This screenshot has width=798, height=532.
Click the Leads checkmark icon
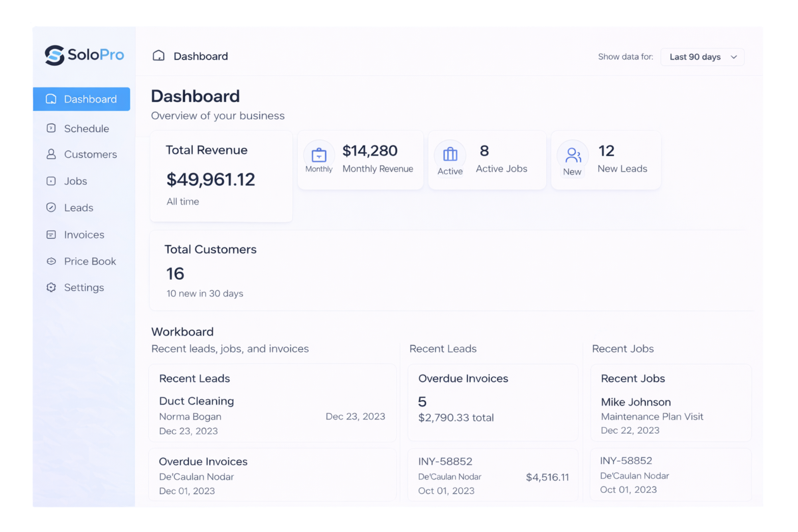[x=51, y=208]
